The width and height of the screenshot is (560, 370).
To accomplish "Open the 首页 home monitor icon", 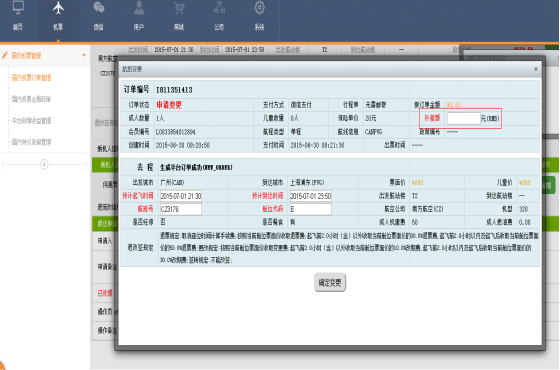I will click(x=18, y=8).
